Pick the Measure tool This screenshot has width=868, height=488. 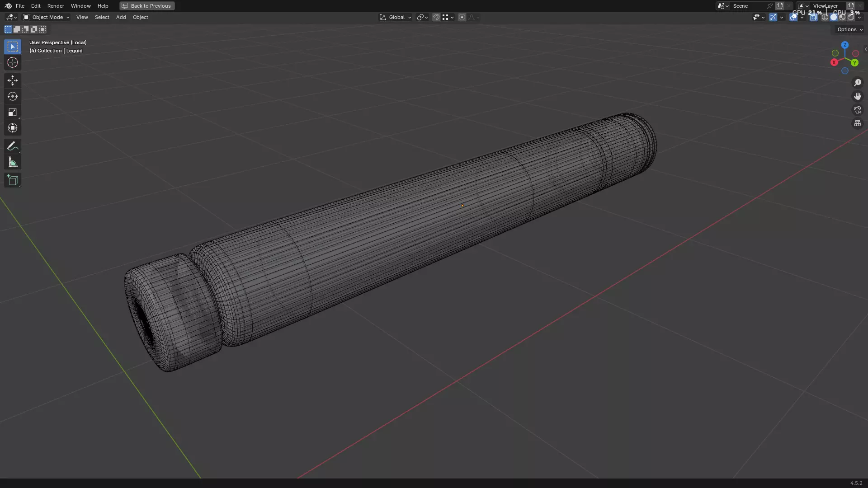[12, 162]
